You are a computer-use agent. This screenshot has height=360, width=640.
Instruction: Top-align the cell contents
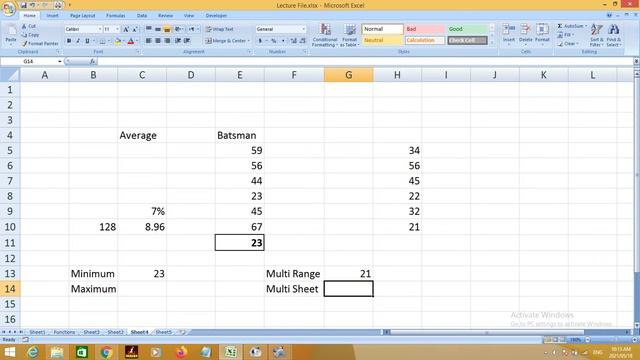coord(149,29)
